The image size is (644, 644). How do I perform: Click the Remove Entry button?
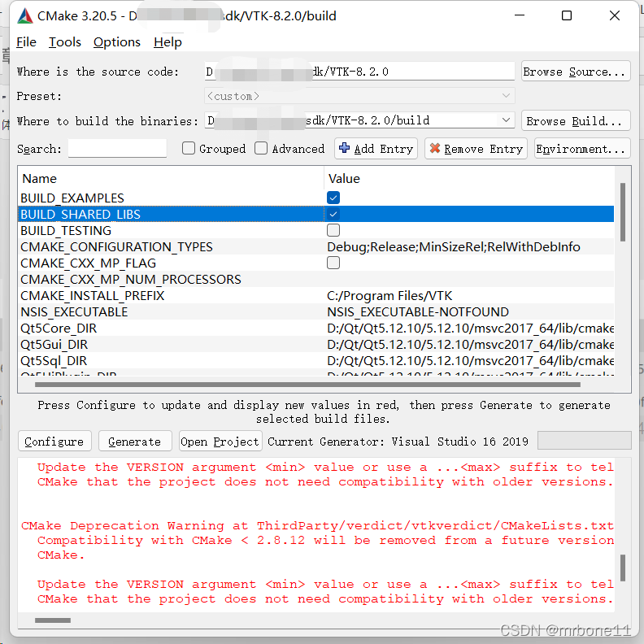coord(476,149)
